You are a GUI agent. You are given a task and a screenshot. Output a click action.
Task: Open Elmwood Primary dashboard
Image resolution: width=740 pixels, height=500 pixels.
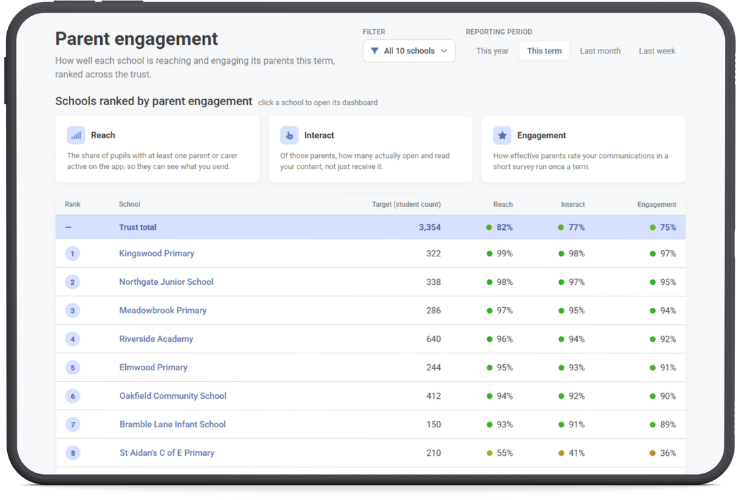pyautogui.click(x=153, y=367)
